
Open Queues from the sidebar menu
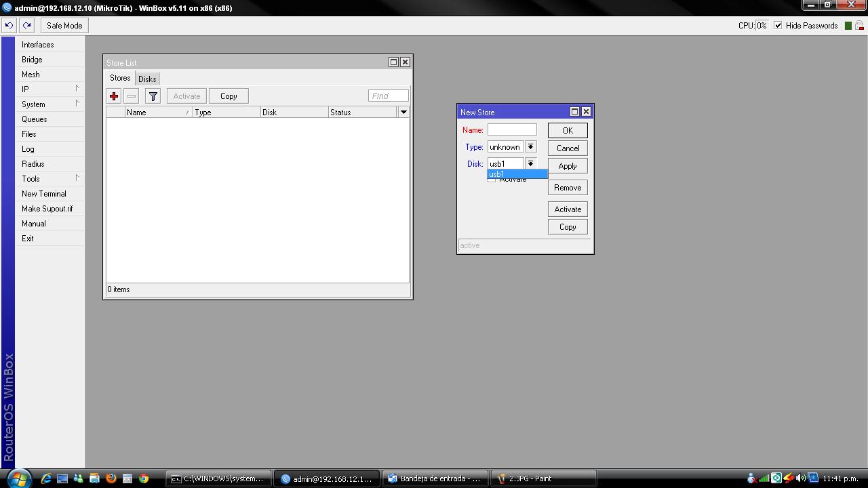click(51, 119)
